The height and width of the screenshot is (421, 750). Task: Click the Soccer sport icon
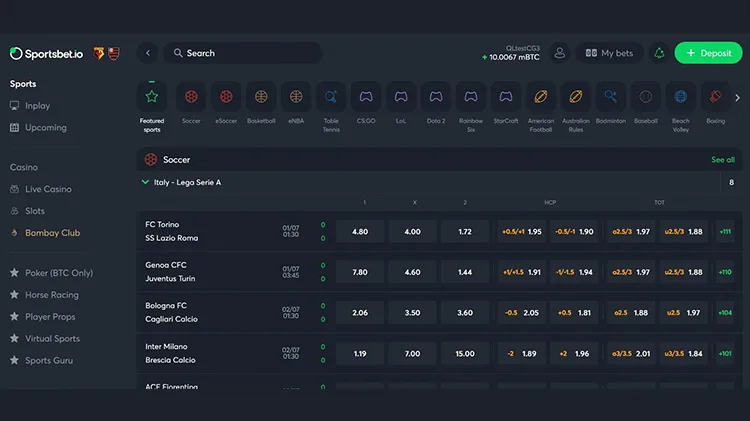tap(191, 98)
